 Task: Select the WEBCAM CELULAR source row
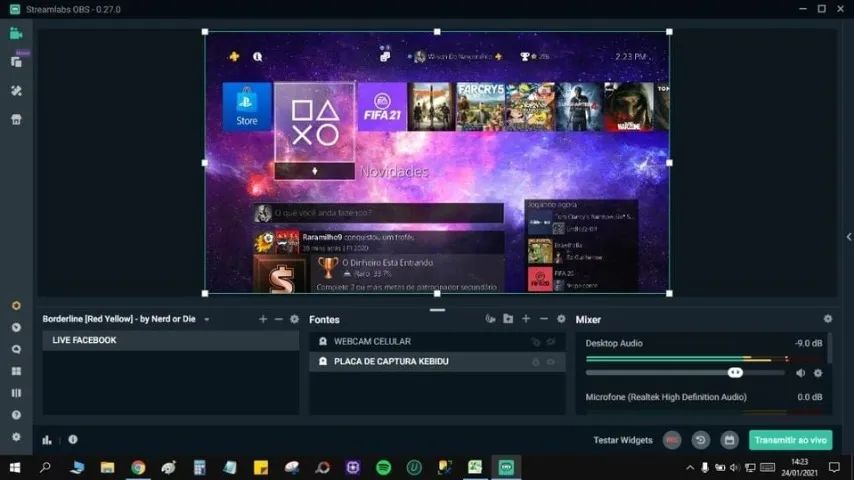click(437, 342)
